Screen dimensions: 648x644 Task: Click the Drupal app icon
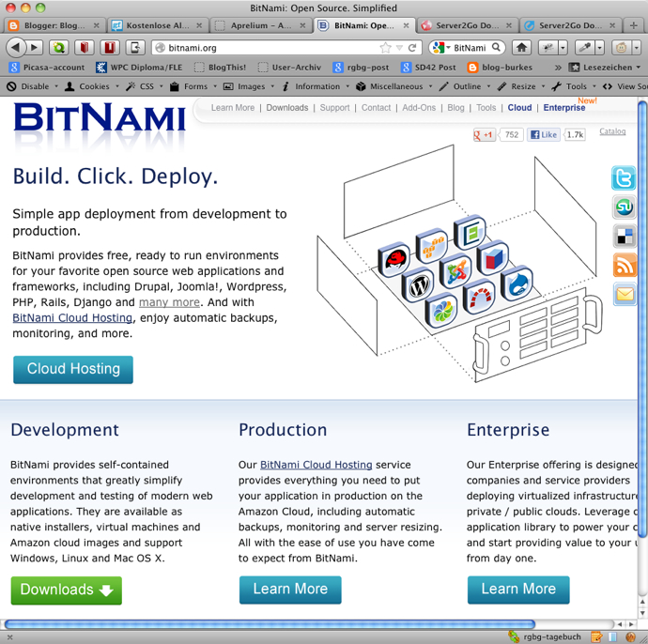[517, 283]
